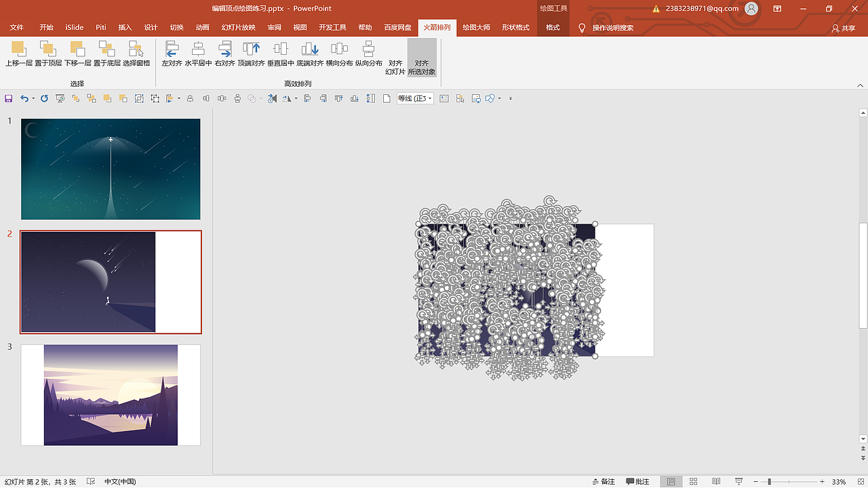Click 下移一层 (Send Backward) icon
This screenshot has width=868, height=488.
click(78, 49)
